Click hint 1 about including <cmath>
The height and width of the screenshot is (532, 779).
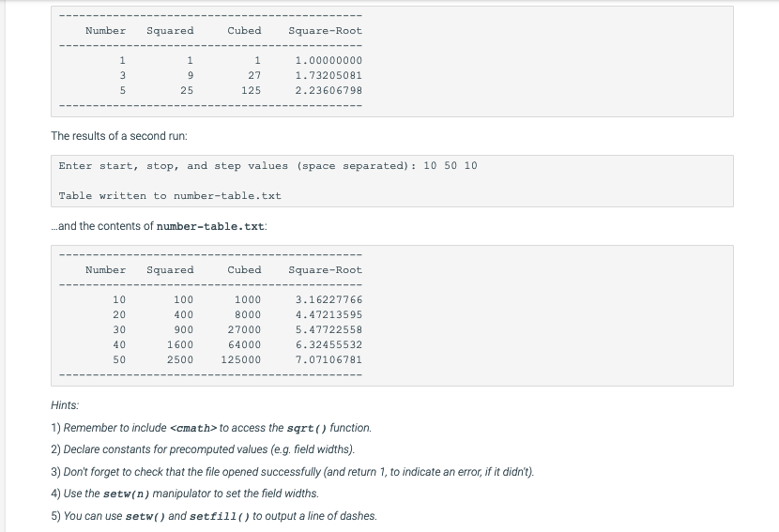coord(211,428)
